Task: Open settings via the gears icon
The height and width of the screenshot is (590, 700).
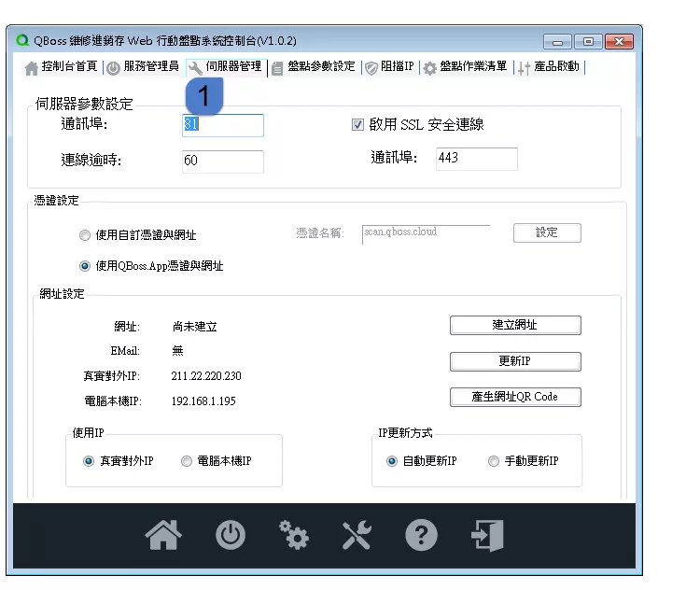Action: pos(294,535)
